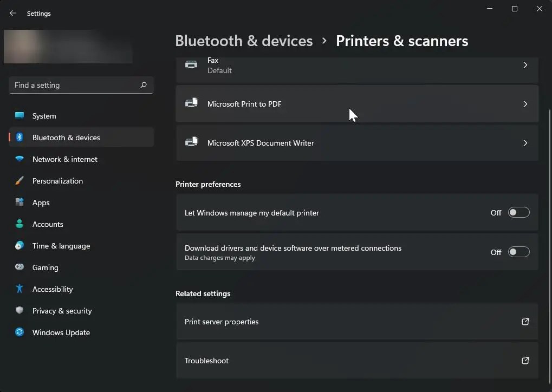Click the Privacy shield icon

[x=20, y=310]
